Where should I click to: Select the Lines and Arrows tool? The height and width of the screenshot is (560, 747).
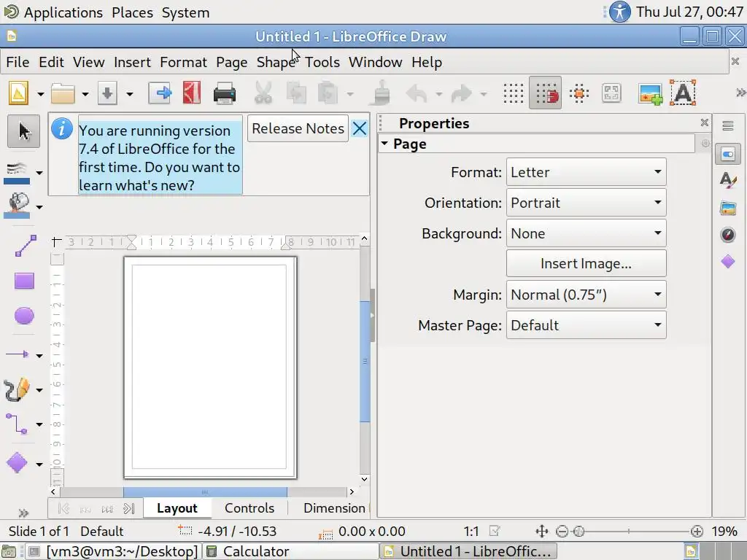coord(18,354)
